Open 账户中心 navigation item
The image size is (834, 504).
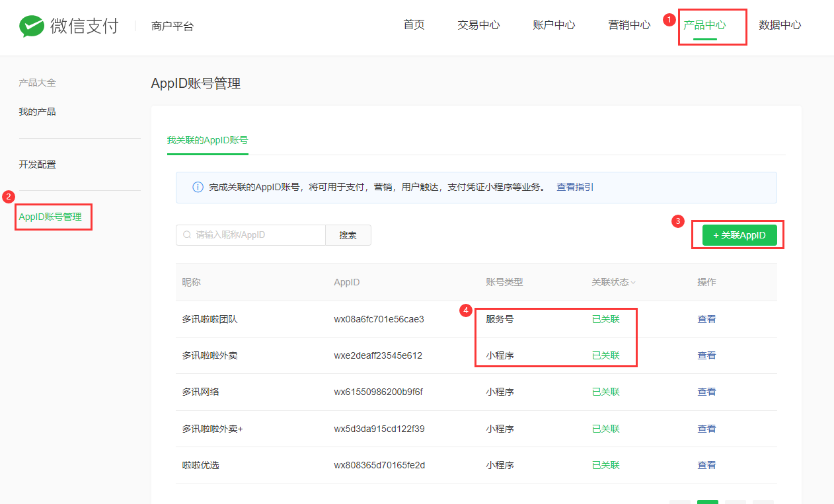click(x=554, y=25)
